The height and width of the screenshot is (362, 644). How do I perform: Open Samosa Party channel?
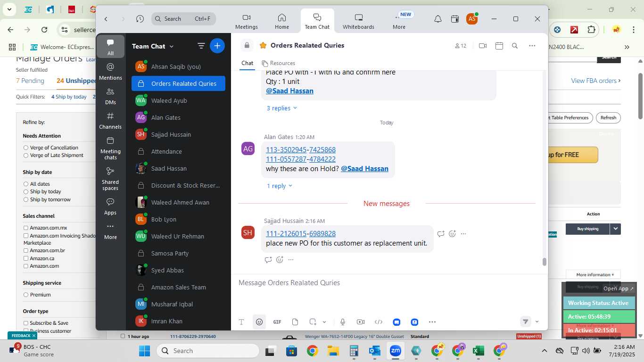(x=178, y=253)
